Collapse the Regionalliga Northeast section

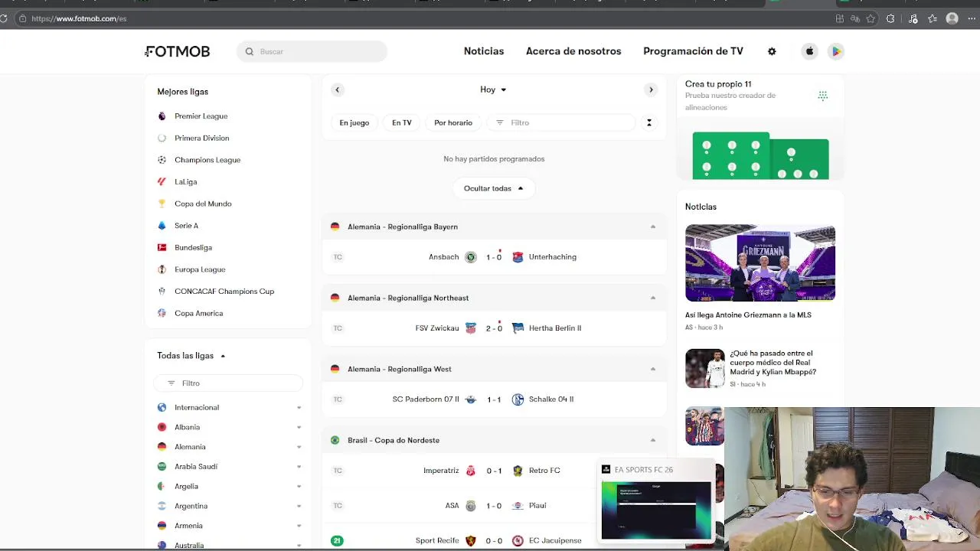click(x=653, y=298)
